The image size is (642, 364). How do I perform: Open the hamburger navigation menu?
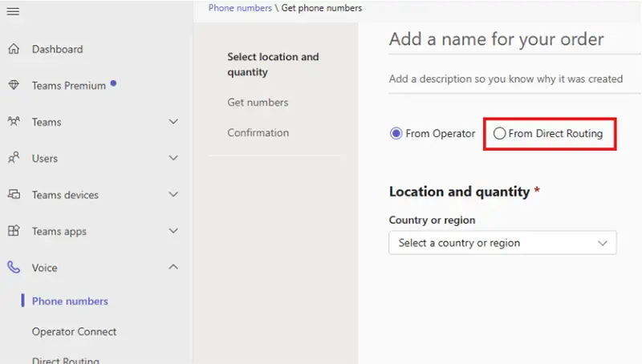point(13,11)
